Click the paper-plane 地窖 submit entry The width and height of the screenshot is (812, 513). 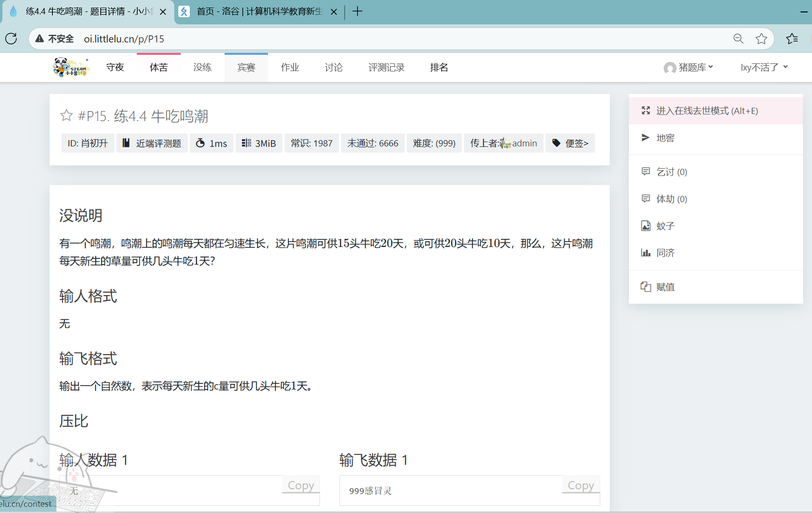click(665, 138)
